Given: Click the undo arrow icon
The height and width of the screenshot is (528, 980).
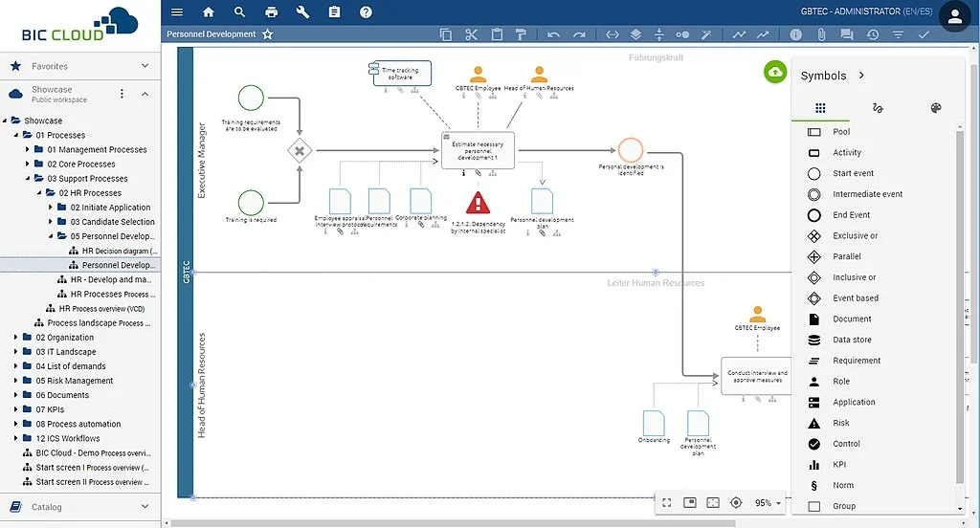Looking at the screenshot, I should (x=553, y=34).
